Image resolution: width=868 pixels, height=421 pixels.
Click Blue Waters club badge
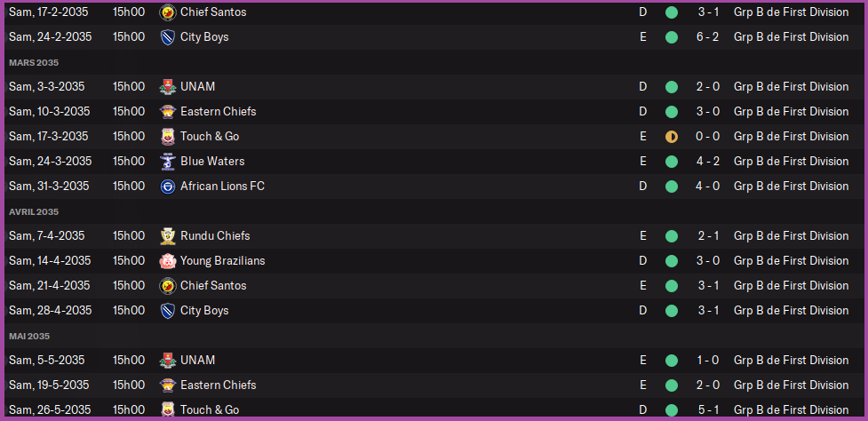[x=167, y=162]
